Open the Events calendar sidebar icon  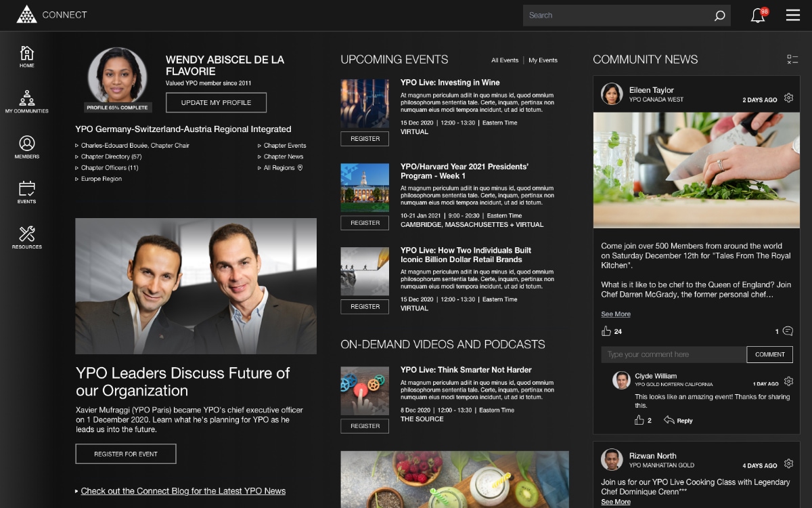(27, 190)
